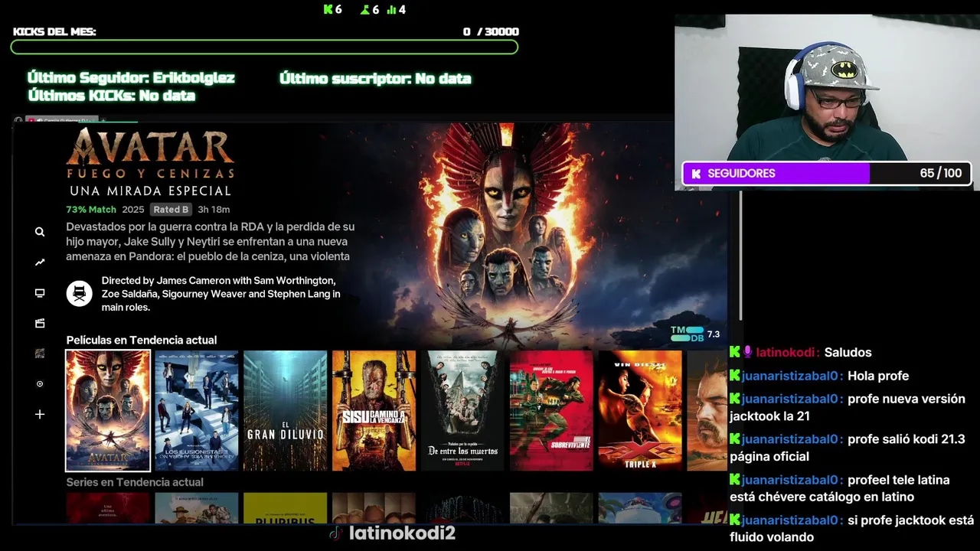
Task: Open Sisu Camino a la Venganza poster
Action: coord(374,410)
